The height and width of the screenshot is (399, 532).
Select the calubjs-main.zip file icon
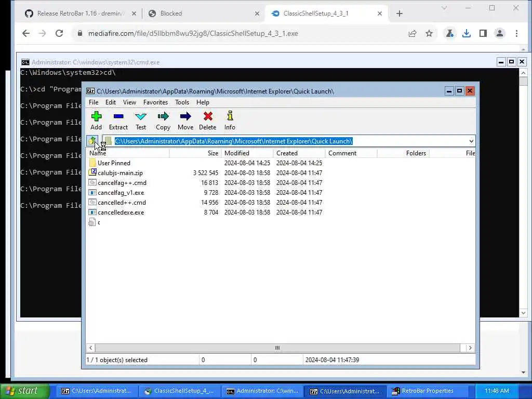click(92, 172)
